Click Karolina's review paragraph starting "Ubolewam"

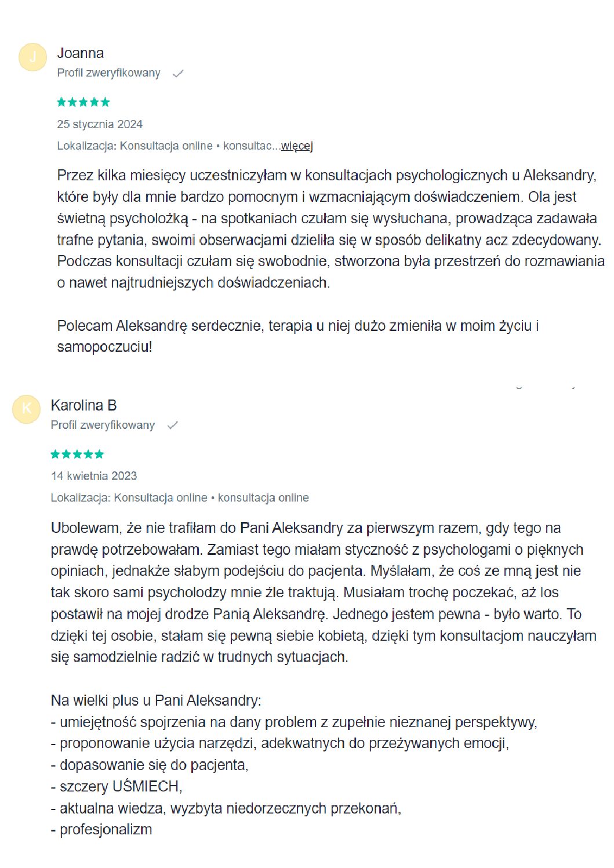(x=322, y=592)
